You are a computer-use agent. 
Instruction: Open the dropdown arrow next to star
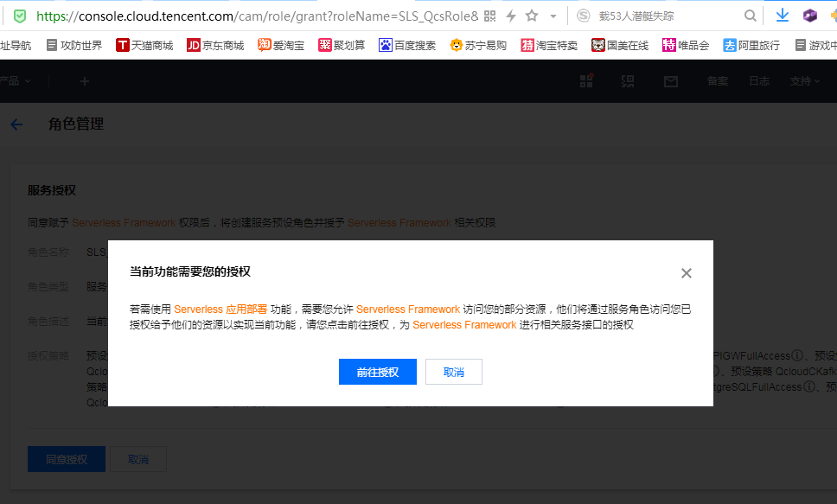(x=553, y=16)
